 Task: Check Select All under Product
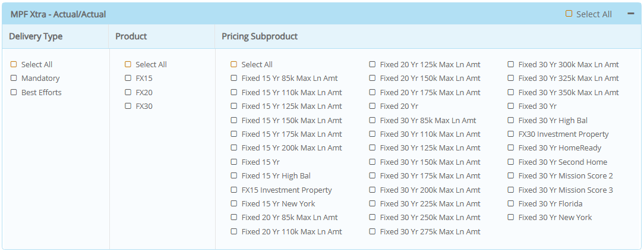128,65
